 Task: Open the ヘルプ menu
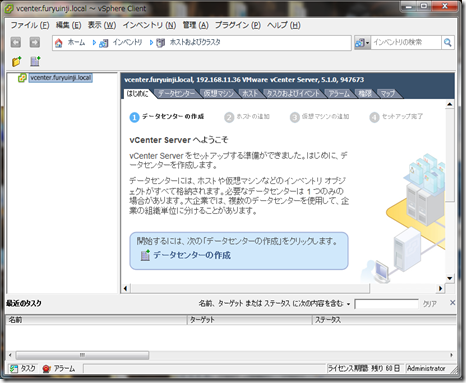tap(283, 25)
